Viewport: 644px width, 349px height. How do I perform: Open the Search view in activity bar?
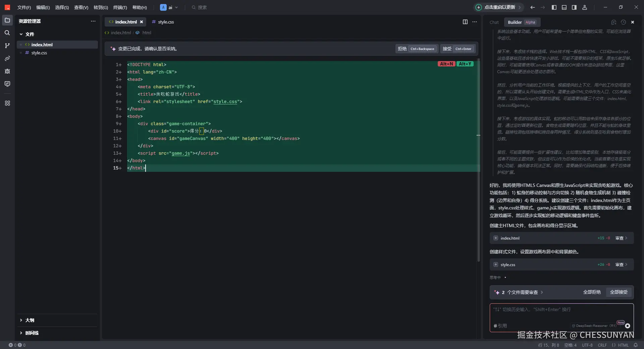tap(7, 33)
